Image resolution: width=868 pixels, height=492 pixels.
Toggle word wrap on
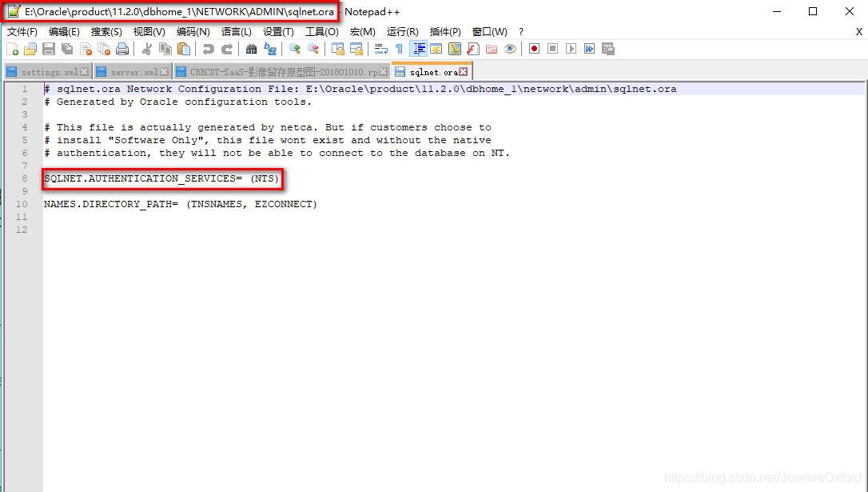[x=380, y=49]
